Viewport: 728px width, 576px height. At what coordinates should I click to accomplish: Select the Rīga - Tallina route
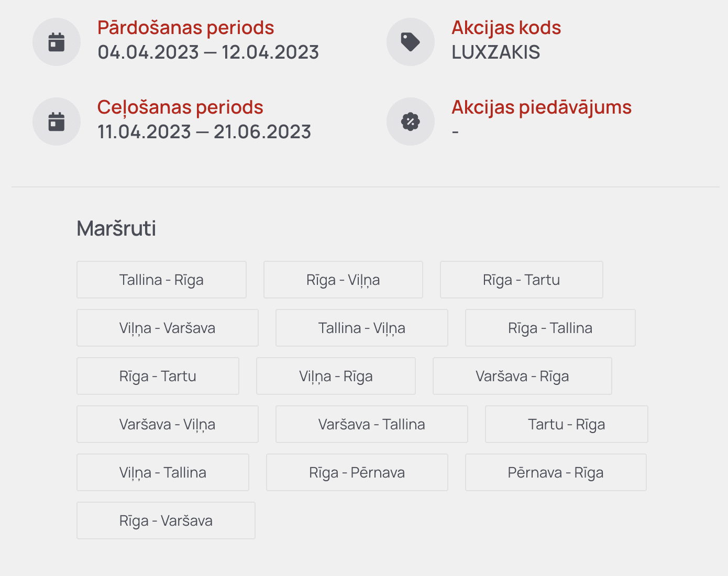(x=550, y=328)
